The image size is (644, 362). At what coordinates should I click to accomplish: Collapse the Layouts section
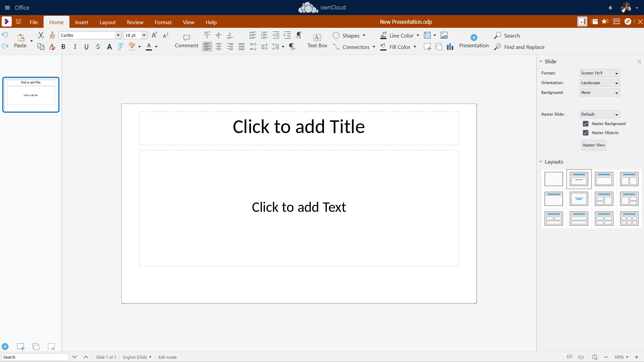coord(541,162)
